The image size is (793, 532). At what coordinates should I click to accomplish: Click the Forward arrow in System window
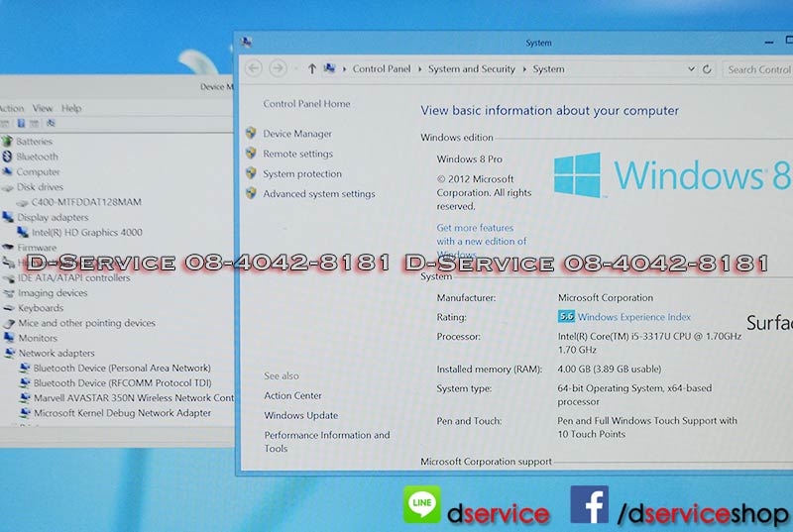(278, 68)
